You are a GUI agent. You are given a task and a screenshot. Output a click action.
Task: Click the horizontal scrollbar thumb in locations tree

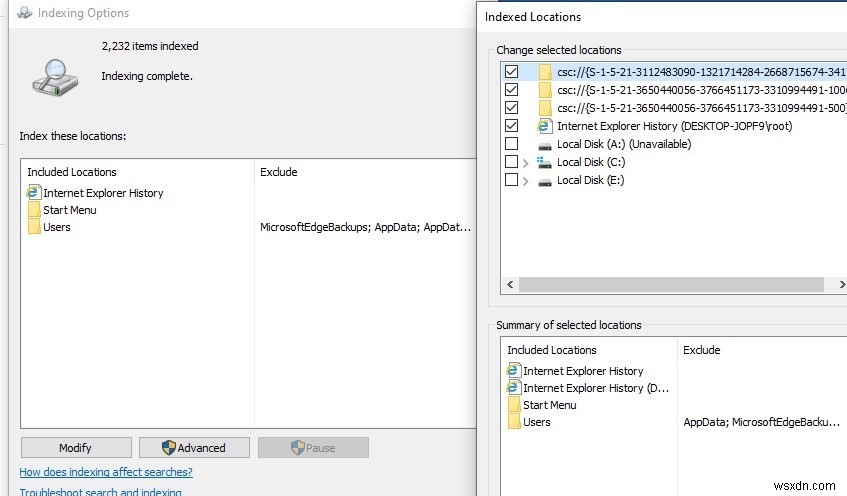click(x=671, y=284)
